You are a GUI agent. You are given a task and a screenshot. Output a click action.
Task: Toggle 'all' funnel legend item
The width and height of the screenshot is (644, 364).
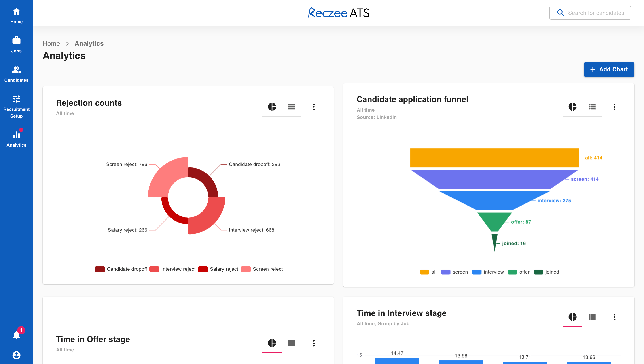428,272
